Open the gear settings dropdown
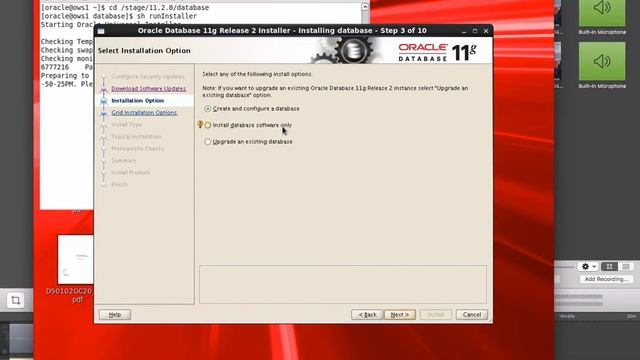640x360 pixels. click(588, 267)
